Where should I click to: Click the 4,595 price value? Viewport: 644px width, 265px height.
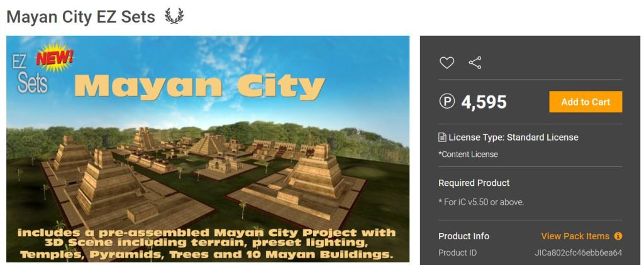click(x=484, y=102)
